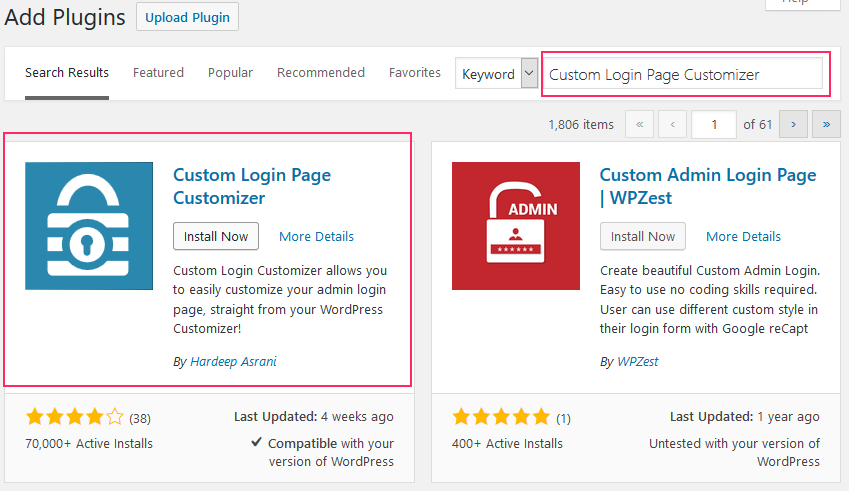
Task: Install Custom Admin Login Page WPZest plugin
Action: [x=643, y=236]
